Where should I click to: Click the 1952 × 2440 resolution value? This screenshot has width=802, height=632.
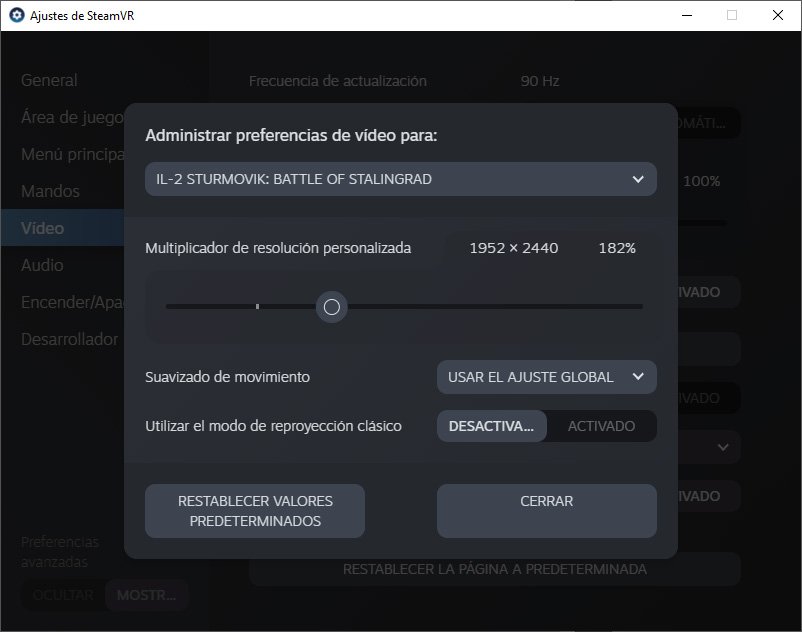click(514, 248)
